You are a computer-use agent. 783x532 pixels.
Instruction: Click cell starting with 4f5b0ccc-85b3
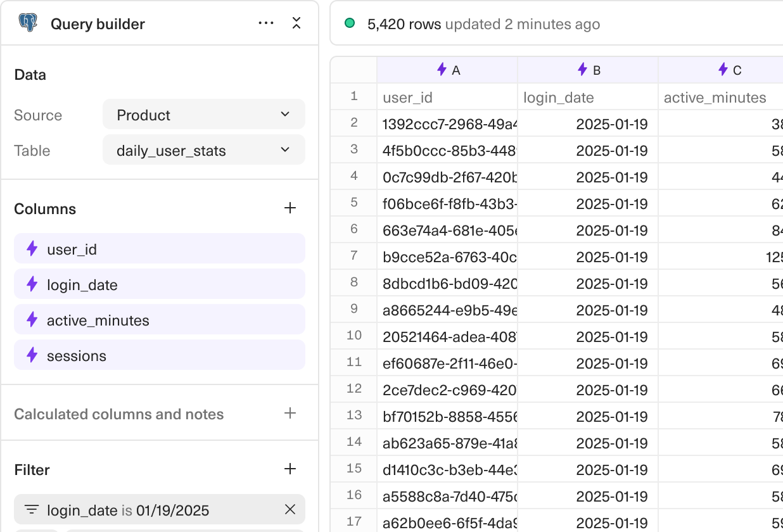tap(447, 150)
